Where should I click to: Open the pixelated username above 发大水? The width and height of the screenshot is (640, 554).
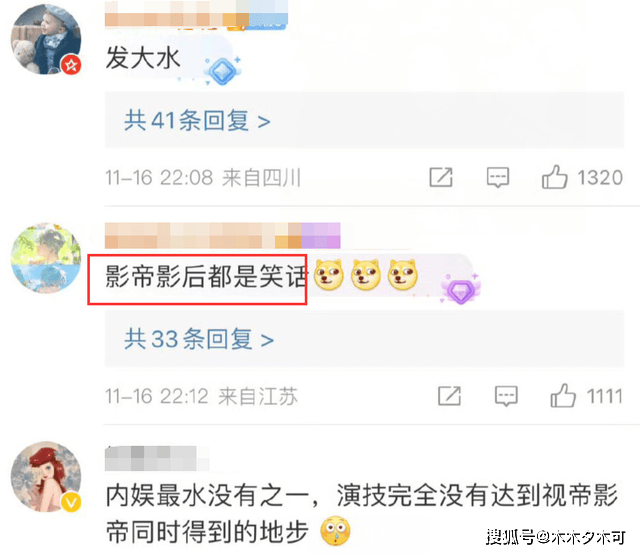pyautogui.click(x=196, y=14)
